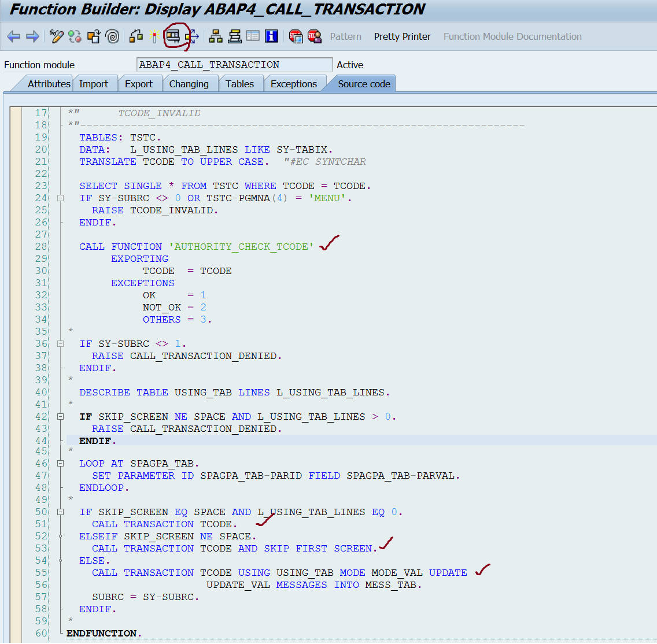This screenshot has height=644, width=657.
Task: Click the copy function module icon
Action: (x=93, y=36)
